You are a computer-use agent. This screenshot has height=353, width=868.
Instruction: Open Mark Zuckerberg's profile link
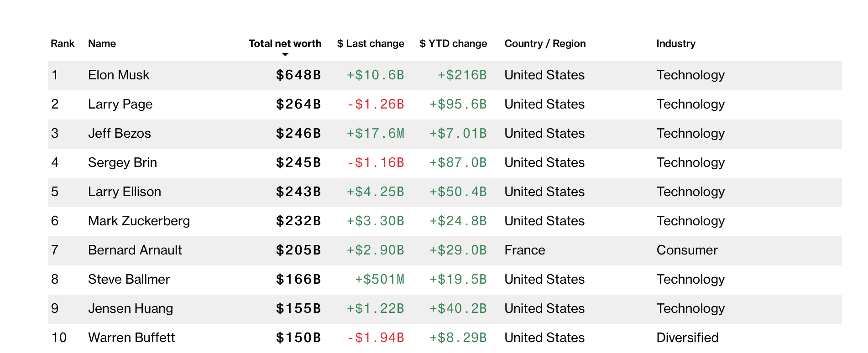pyautogui.click(x=139, y=221)
